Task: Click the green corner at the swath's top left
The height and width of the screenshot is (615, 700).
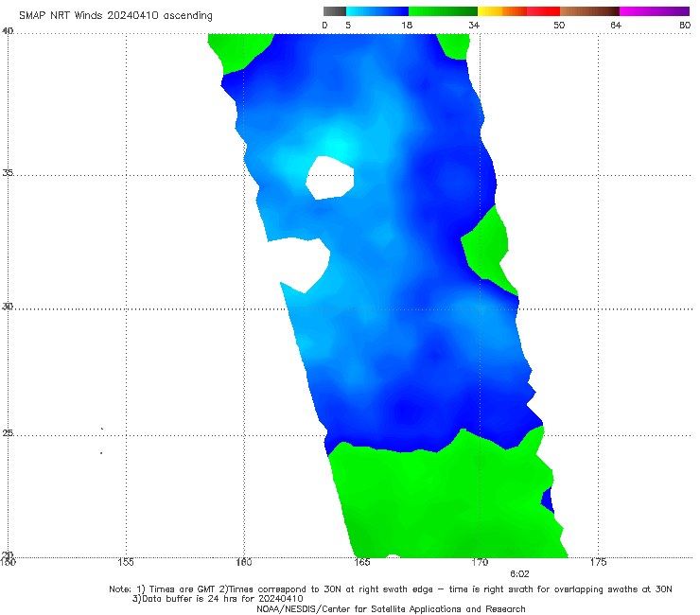Action: (x=236, y=51)
